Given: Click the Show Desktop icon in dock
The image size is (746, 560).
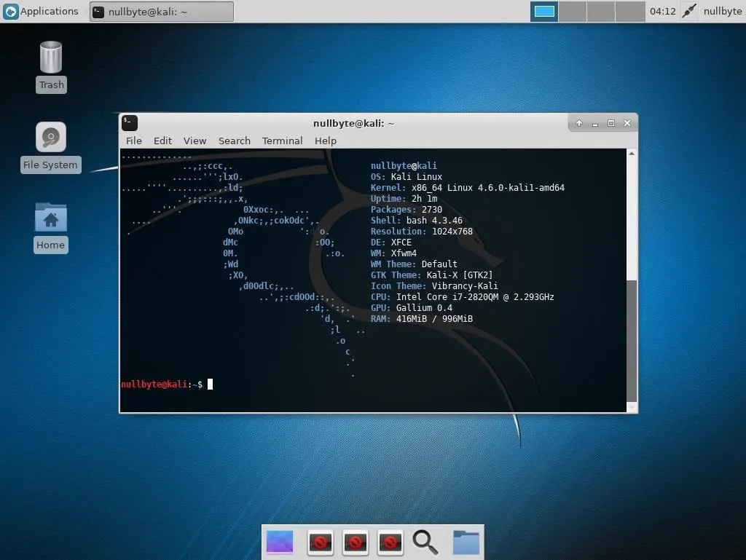Looking at the screenshot, I should click(280, 542).
